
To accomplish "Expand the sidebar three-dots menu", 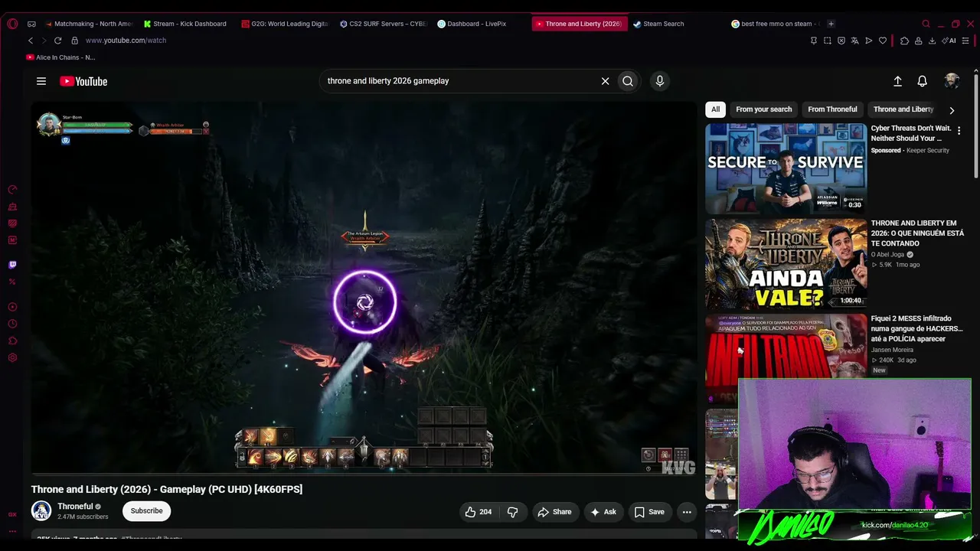I will click(12, 530).
